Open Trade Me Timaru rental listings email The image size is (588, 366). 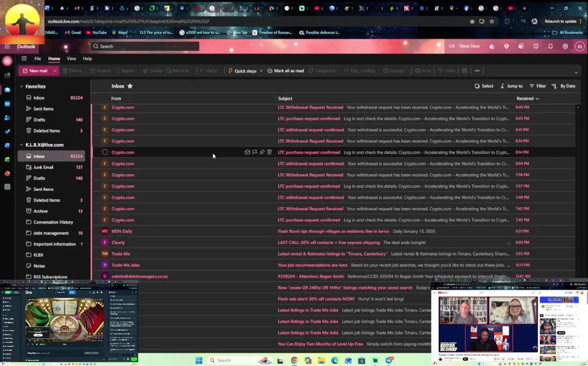333,254
